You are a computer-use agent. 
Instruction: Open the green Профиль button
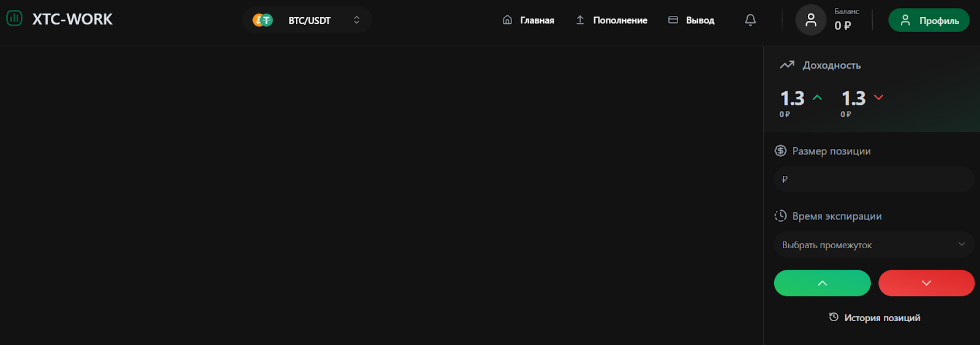(929, 20)
